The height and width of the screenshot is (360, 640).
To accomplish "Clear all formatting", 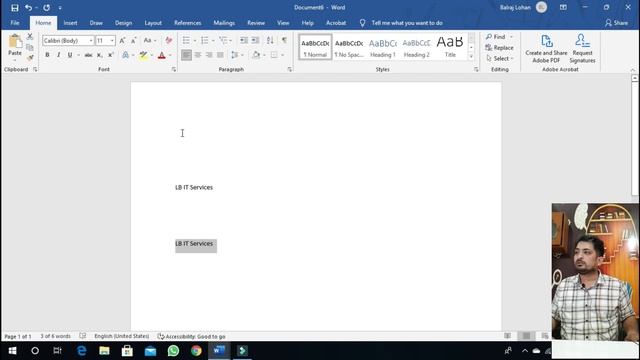I will point(169,40).
